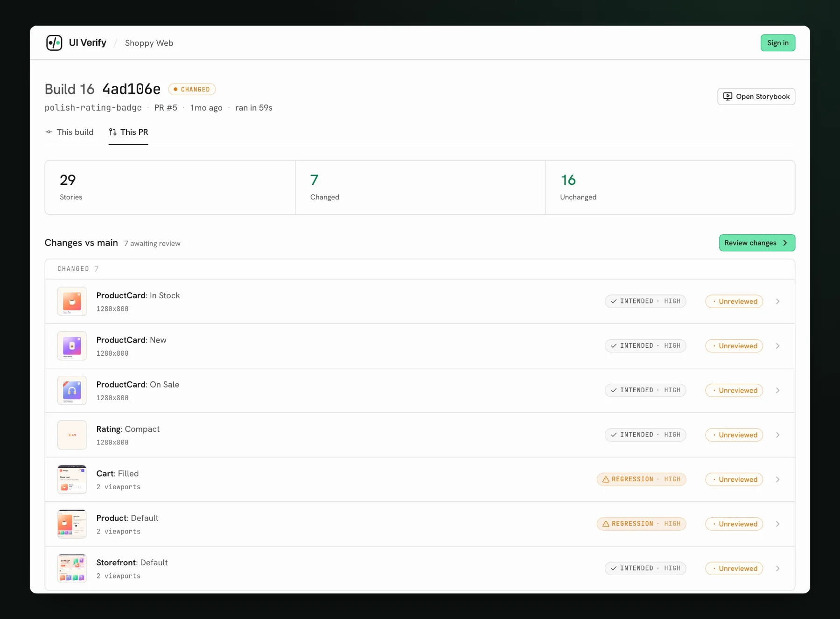The width and height of the screenshot is (840, 619).
Task: Click the Intended High badge on Rating Compact
Action: (645, 435)
